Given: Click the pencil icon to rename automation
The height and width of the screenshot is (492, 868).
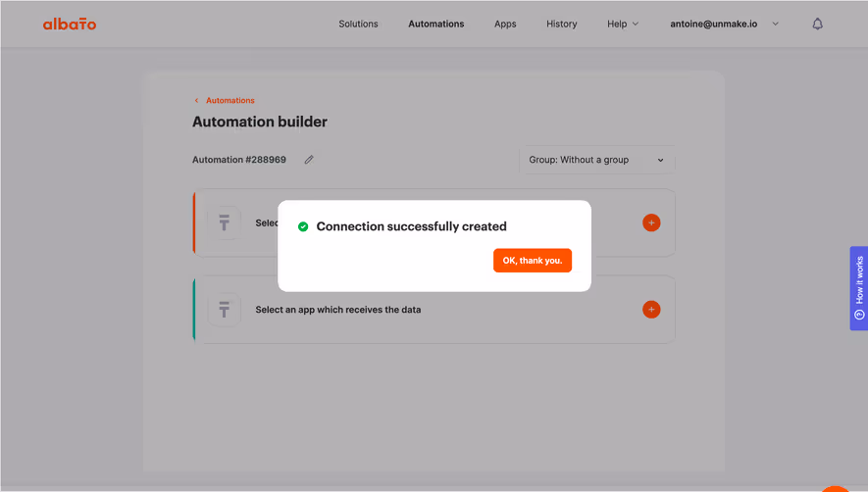Looking at the screenshot, I should pyautogui.click(x=309, y=160).
